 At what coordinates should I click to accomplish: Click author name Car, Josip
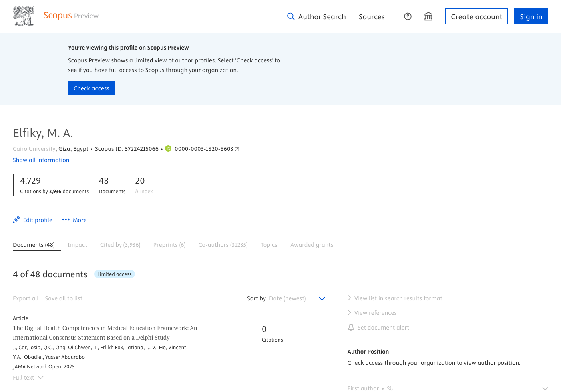pos(30,348)
